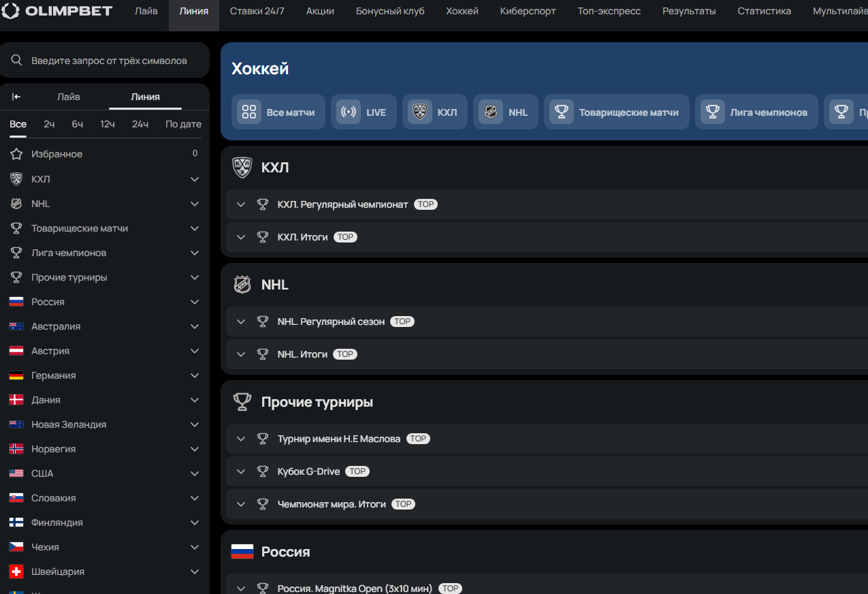The image size is (868, 594).
Task: Click the USA flag in sidebar
Action: coord(16,473)
